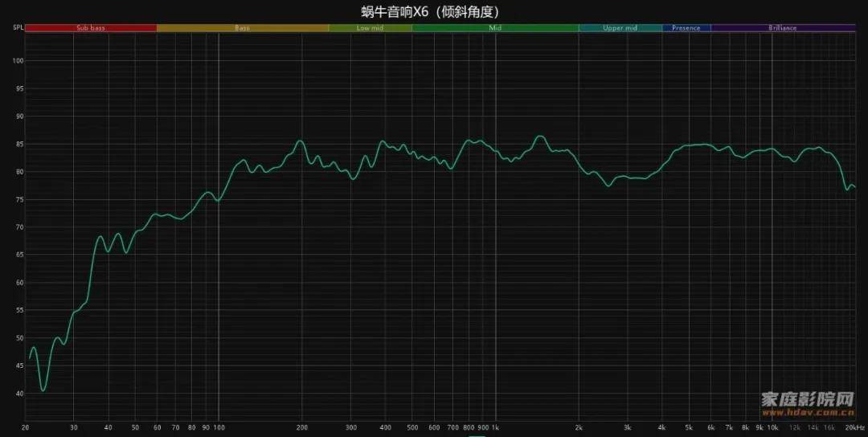
Task: Select the 5k frequency axis label
Action: pos(689,427)
